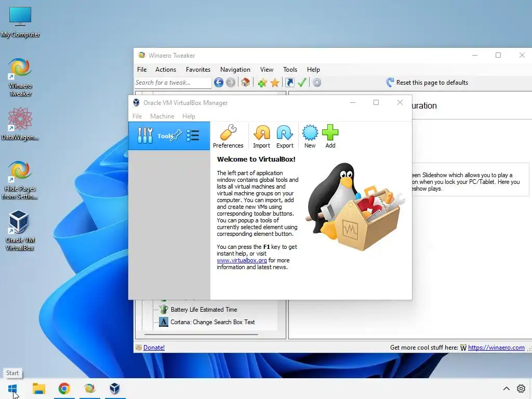Image resolution: width=532 pixels, height=399 pixels.
Task: Click Reset this page to defaults
Action: pyautogui.click(x=427, y=83)
